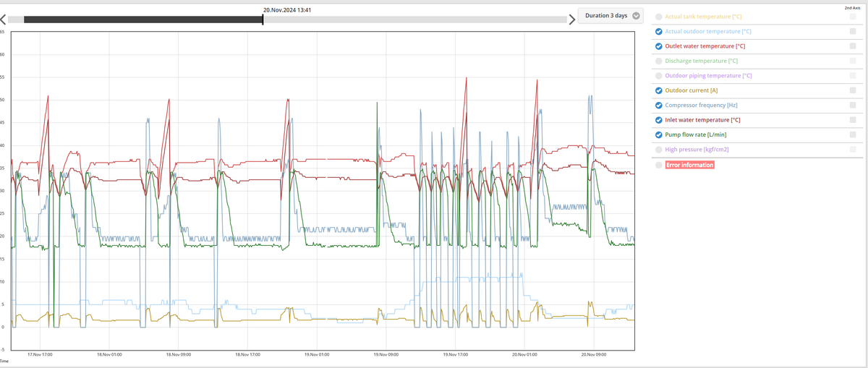
Task: Click the greyed circle beside Actual tank temperature
Action: (x=658, y=17)
